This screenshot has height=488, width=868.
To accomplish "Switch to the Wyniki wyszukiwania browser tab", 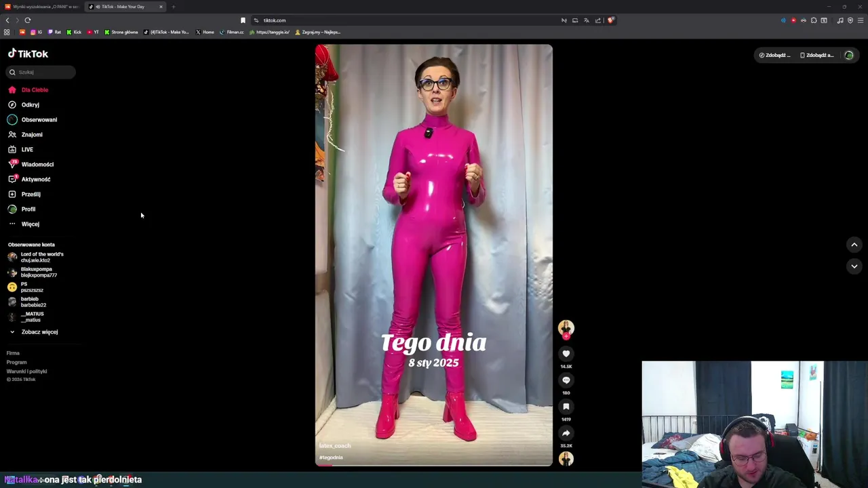I will [x=42, y=7].
